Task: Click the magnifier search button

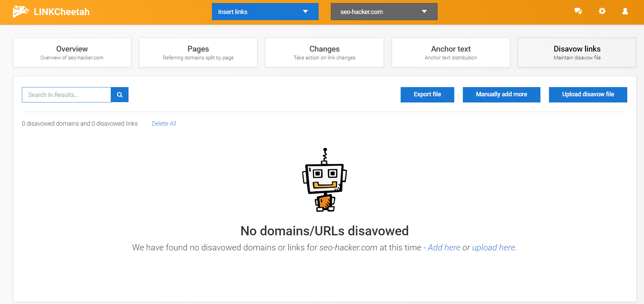Action: (x=120, y=95)
